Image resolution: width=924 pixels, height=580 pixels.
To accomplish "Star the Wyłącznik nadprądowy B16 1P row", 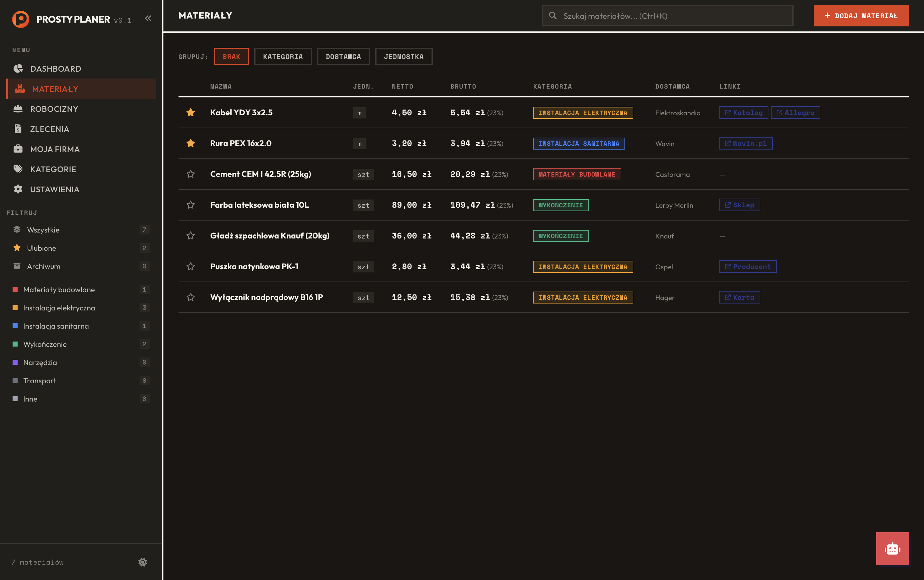I will [x=191, y=297].
